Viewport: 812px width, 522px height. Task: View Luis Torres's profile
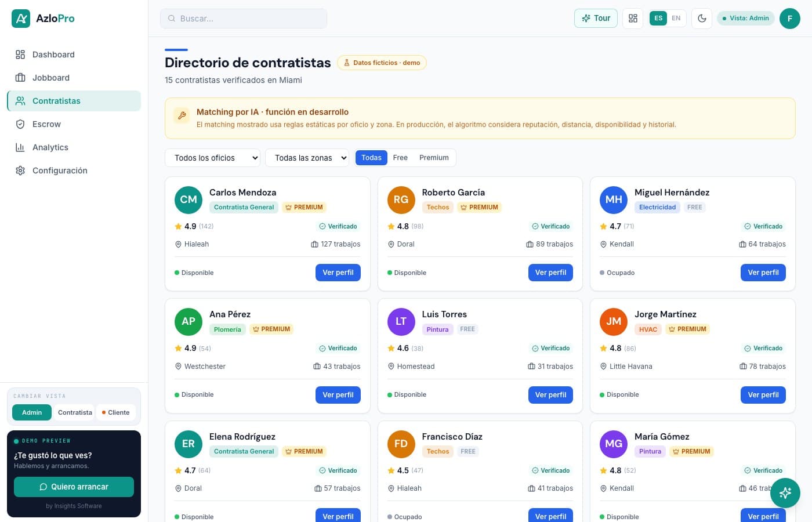[x=550, y=395]
